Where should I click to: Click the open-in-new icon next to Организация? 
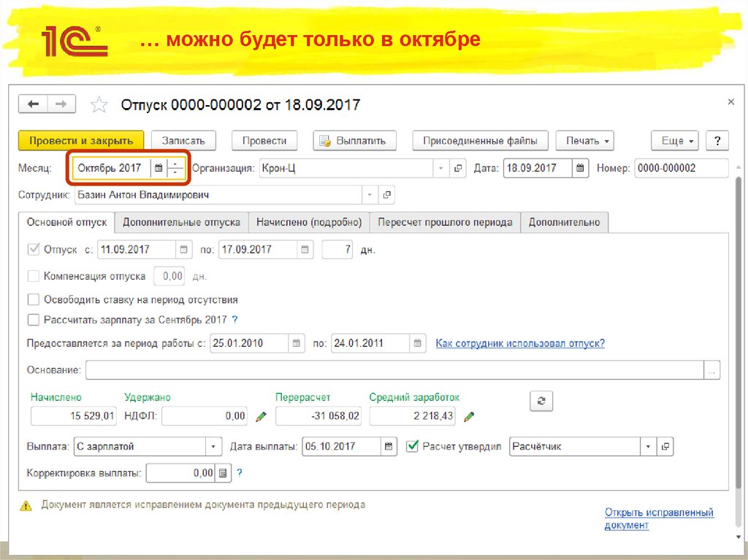pyautogui.click(x=458, y=167)
